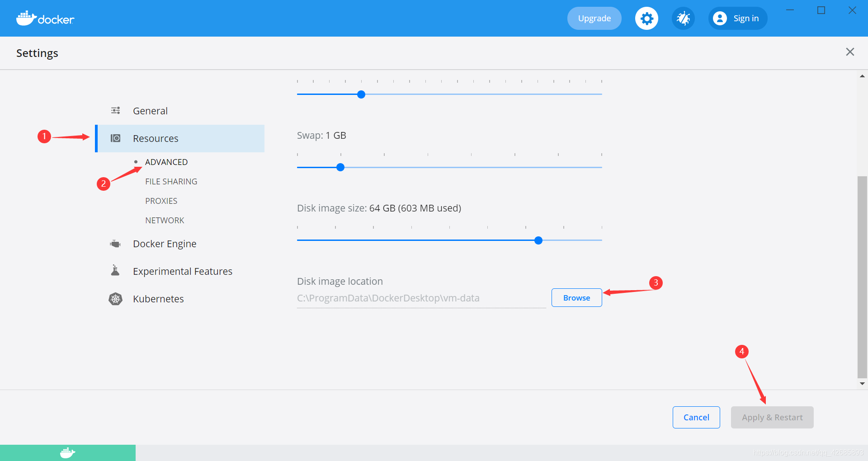Click the 'Swap: 1 GB' label
Image resolution: width=868 pixels, height=461 pixels.
[x=321, y=135]
